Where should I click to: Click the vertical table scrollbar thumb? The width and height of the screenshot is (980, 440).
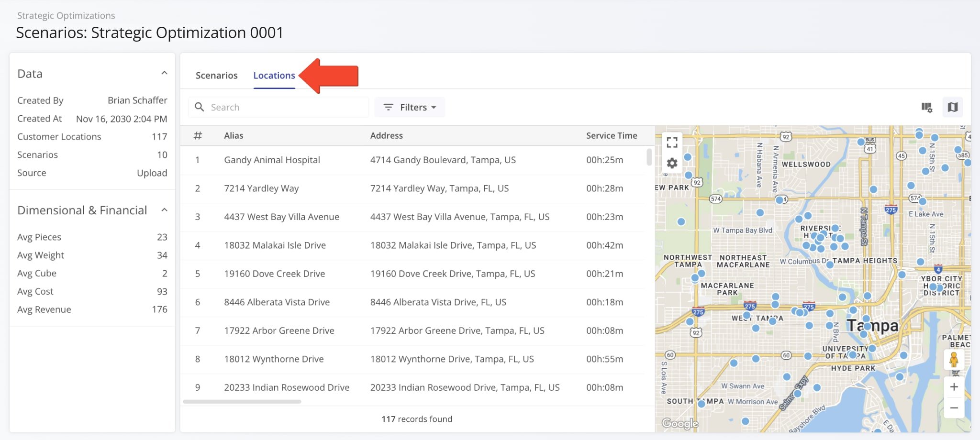(649, 157)
